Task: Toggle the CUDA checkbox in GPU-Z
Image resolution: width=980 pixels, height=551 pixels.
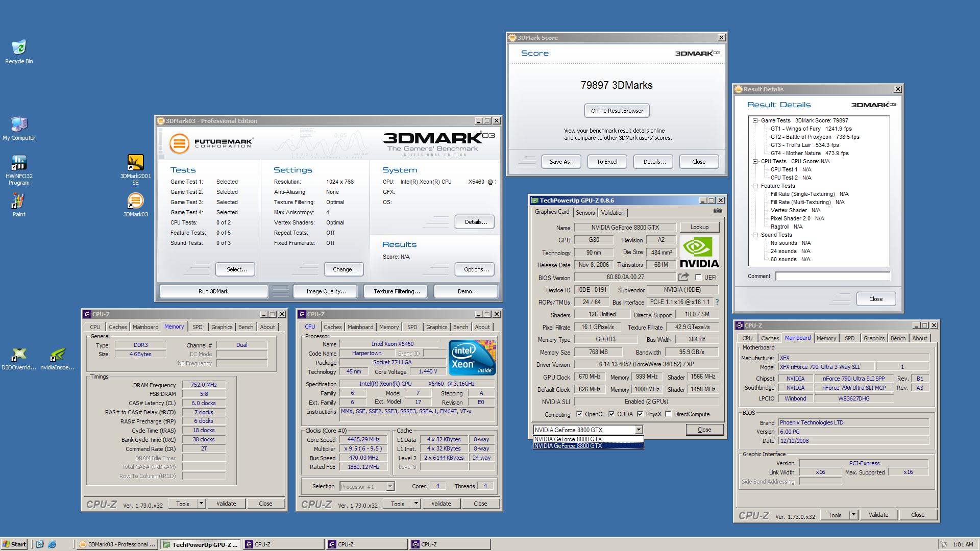Action: pos(611,414)
